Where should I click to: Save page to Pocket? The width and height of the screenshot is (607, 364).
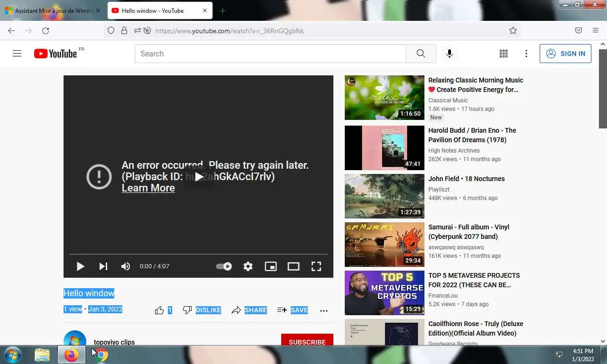point(579,31)
